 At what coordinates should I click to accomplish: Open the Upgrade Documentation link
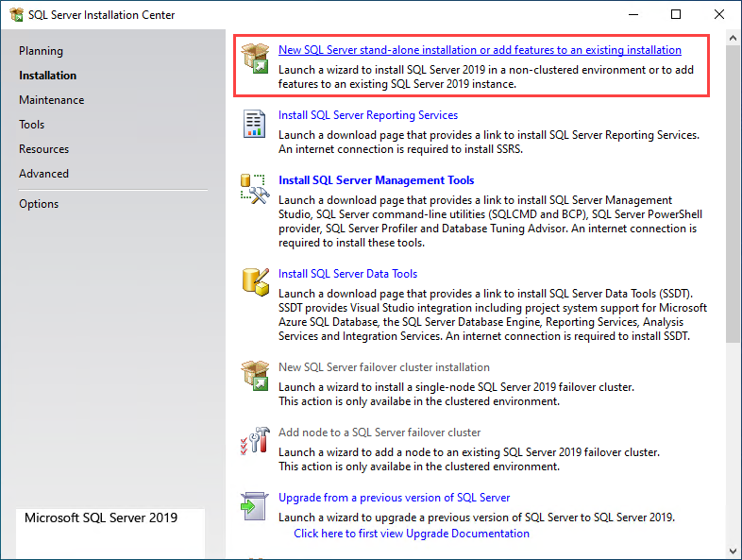[x=412, y=534]
